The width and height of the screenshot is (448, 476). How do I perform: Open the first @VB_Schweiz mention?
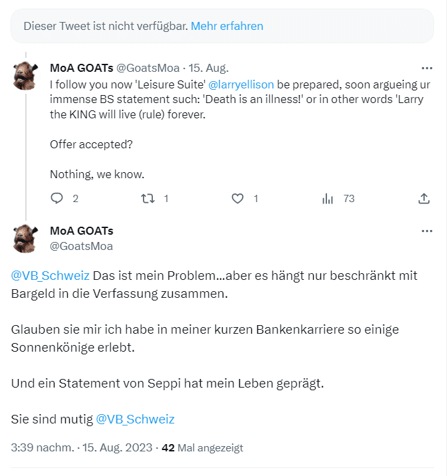[x=50, y=275]
